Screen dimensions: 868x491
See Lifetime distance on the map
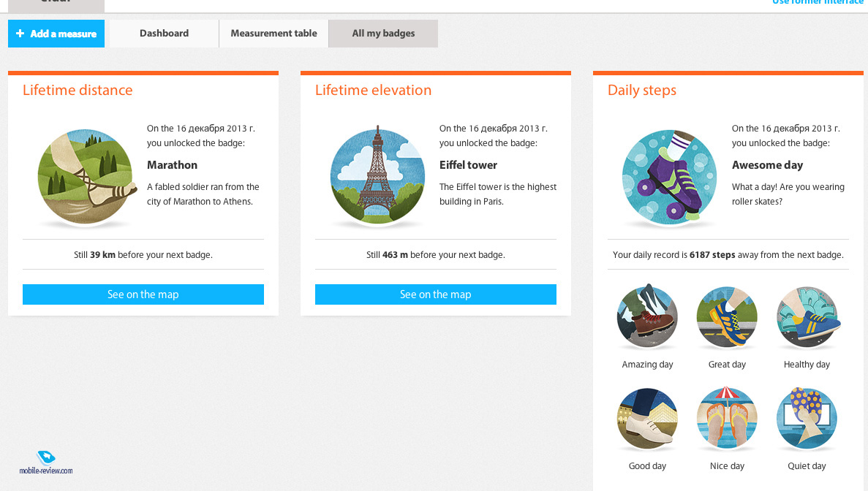click(x=143, y=294)
